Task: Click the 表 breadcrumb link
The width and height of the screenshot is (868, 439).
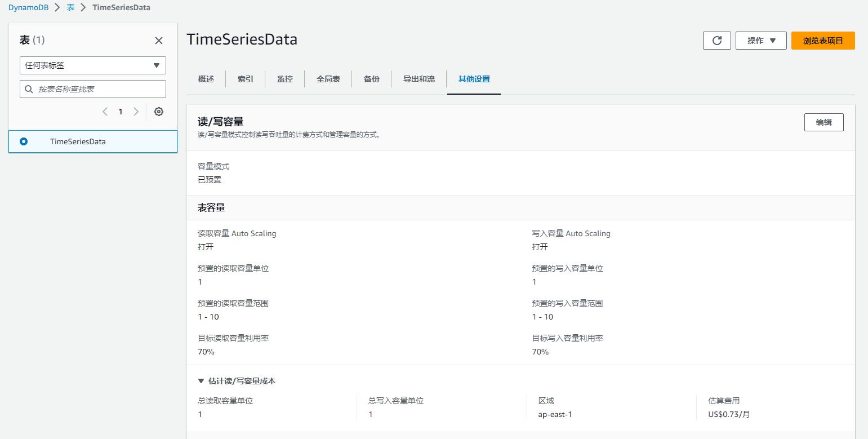Action: (x=70, y=8)
